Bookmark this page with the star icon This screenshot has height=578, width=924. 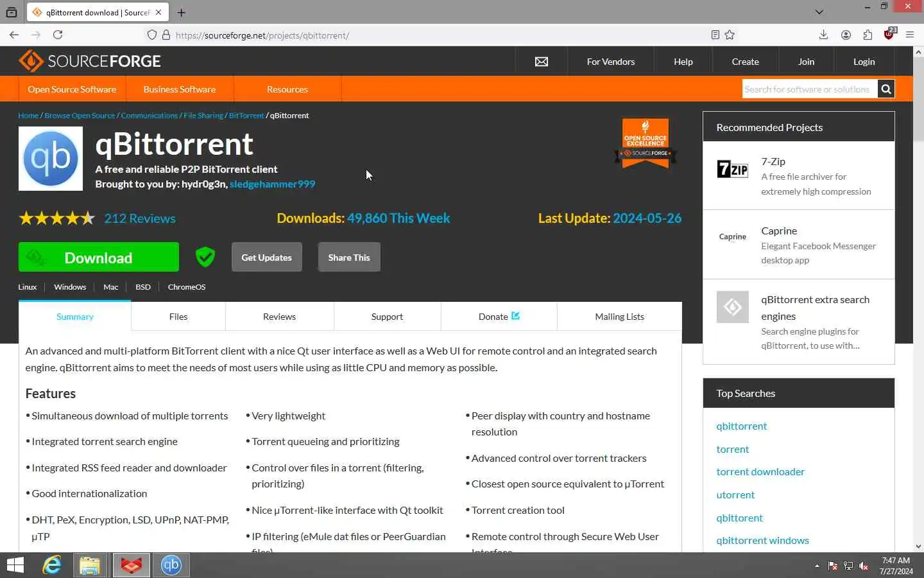tap(730, 35)
